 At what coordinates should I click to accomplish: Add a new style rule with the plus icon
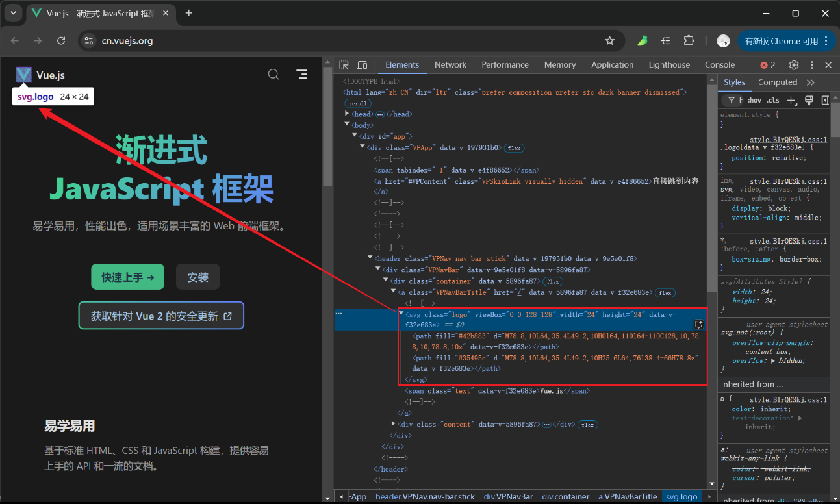(x=791, y=100)
